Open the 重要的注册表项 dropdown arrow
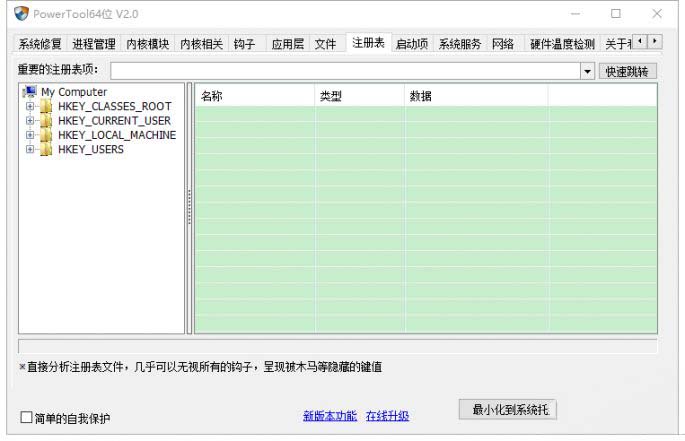The image size is (685, 441). (588, 71)
